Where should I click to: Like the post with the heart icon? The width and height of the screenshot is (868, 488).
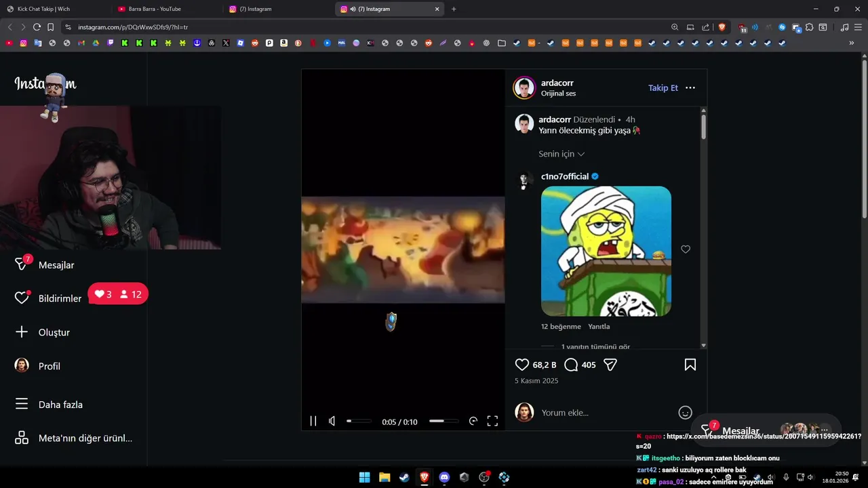[x=521, y=365]
